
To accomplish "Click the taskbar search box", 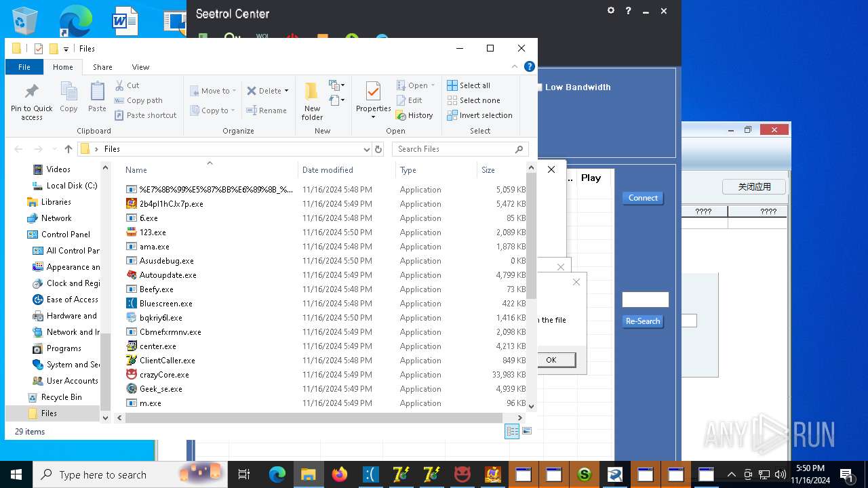I will [129, 474].
